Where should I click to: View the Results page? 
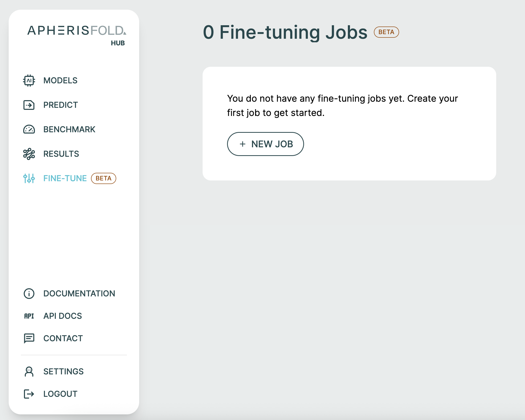[61, 154]
